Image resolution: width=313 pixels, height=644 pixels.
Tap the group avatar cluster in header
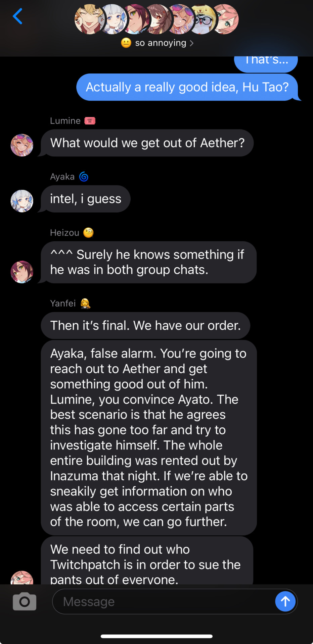tap(156, 19)
